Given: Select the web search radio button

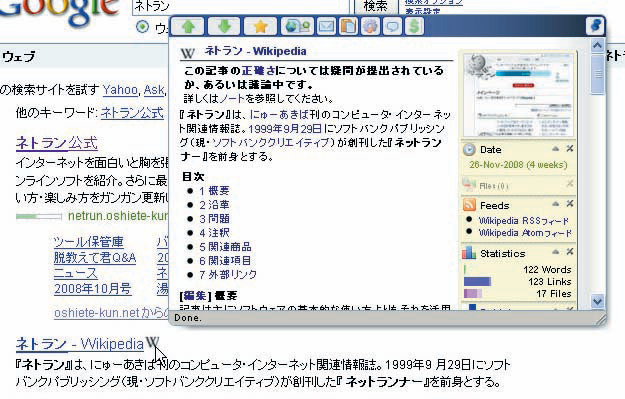Looking at the screenshot, I should click(x=142, y=27).
